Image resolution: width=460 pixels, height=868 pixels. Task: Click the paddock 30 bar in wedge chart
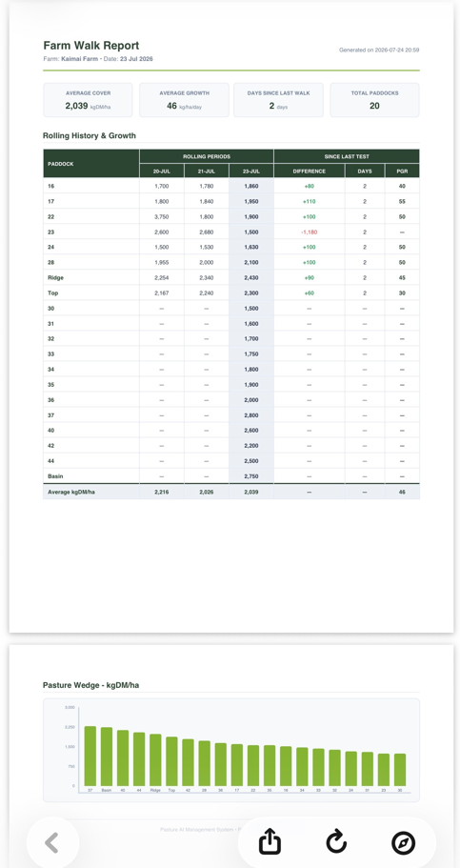[400, 770]
